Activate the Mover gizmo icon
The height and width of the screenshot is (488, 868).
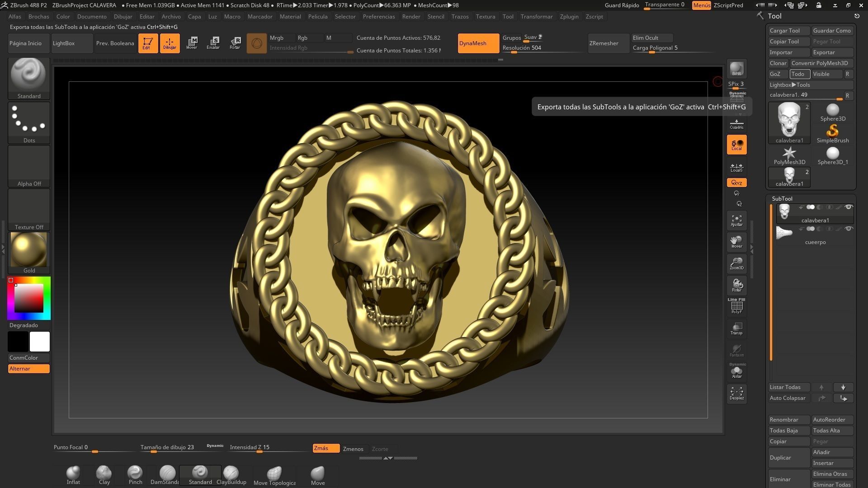point(192,43)
